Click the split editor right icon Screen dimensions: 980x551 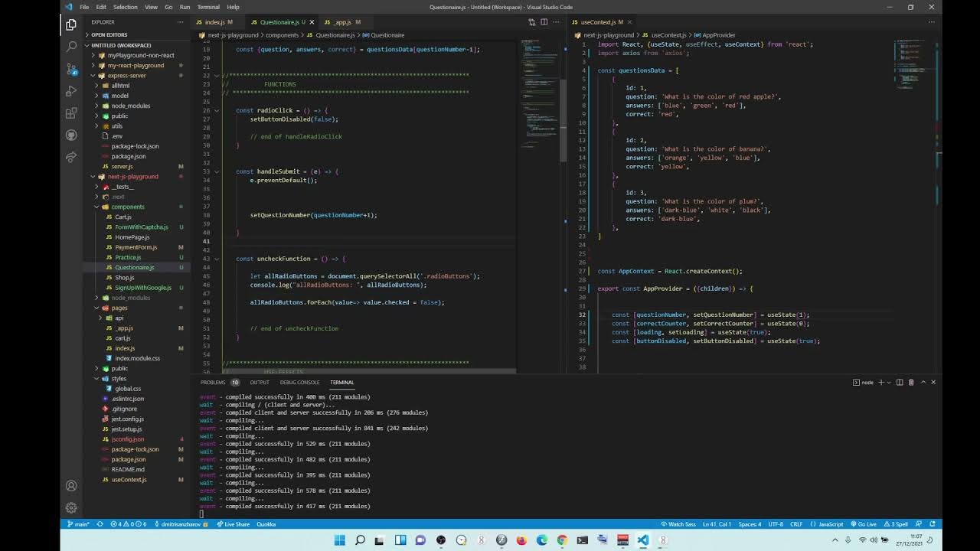(544, 22)
